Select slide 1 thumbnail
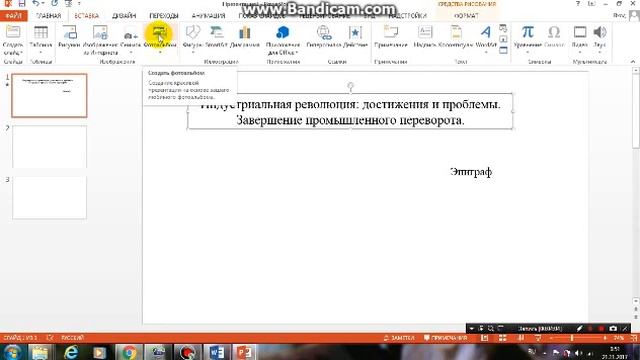 [49, 96]
